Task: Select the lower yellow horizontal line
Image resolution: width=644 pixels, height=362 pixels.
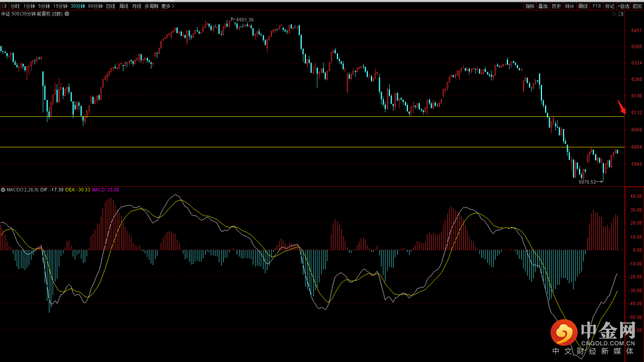Action: (x=312, y=147)
